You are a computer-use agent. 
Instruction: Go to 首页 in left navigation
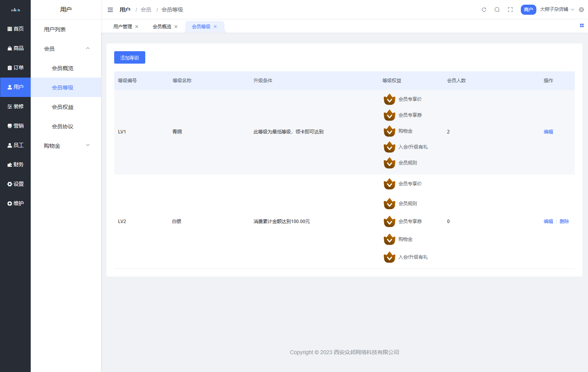[x=16, y=29]
